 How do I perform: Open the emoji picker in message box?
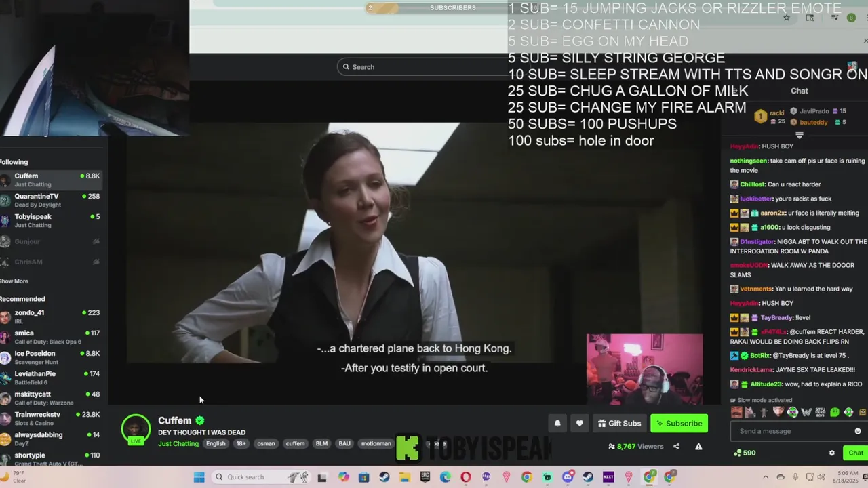(x=858, y=431)
